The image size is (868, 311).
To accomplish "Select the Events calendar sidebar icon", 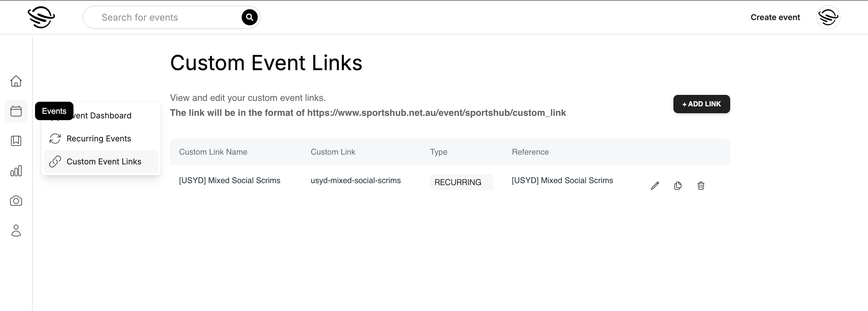I will tap(16, 111).
